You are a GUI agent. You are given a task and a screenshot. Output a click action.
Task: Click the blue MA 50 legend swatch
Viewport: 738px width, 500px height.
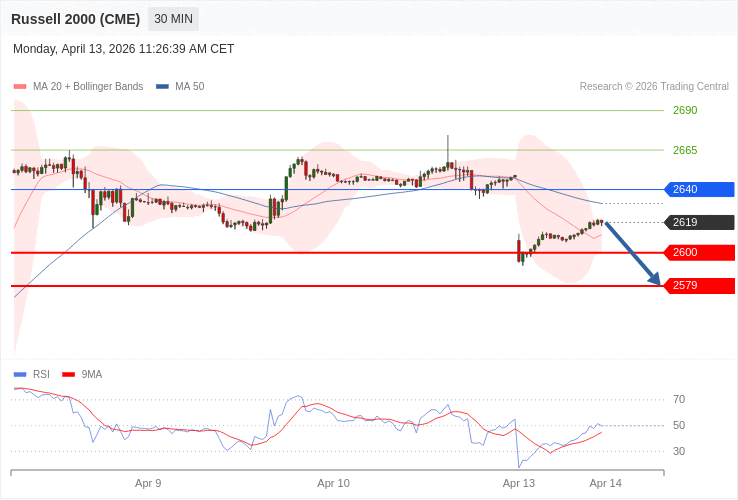coord(162,87)
